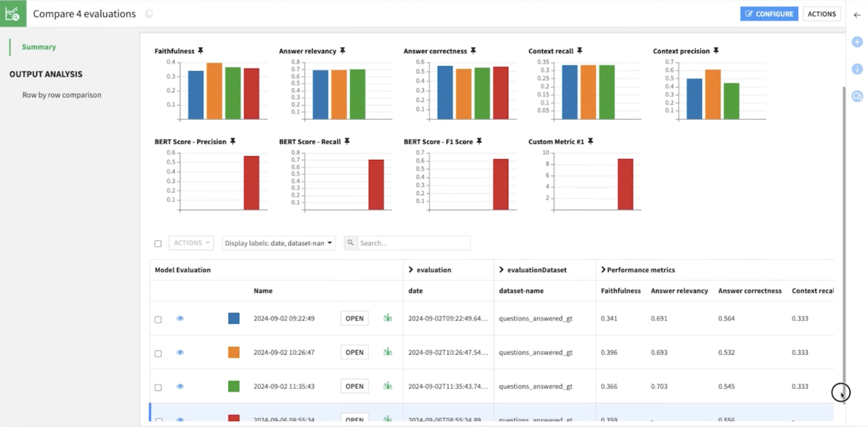Click the pin icon on Custom Metric #1
868x427 pixels.
click(591, 141)
